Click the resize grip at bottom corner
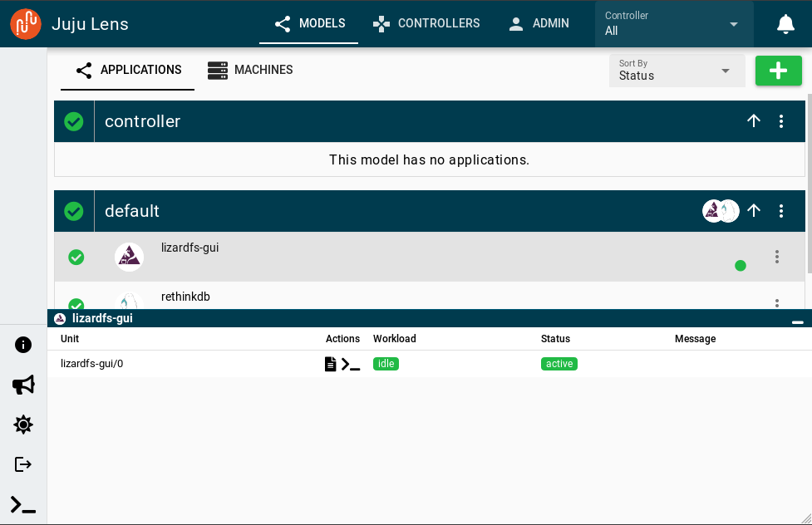The height and width of the screenshot is (525, 812). click(x=806, y=519)
